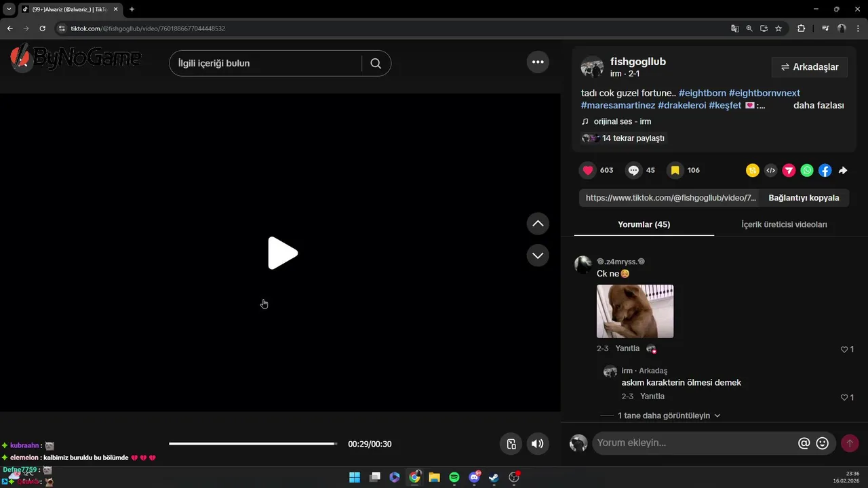Expand caption with 'daha fazlası'
The image size is (868, 488).
[x=818, y=106]
